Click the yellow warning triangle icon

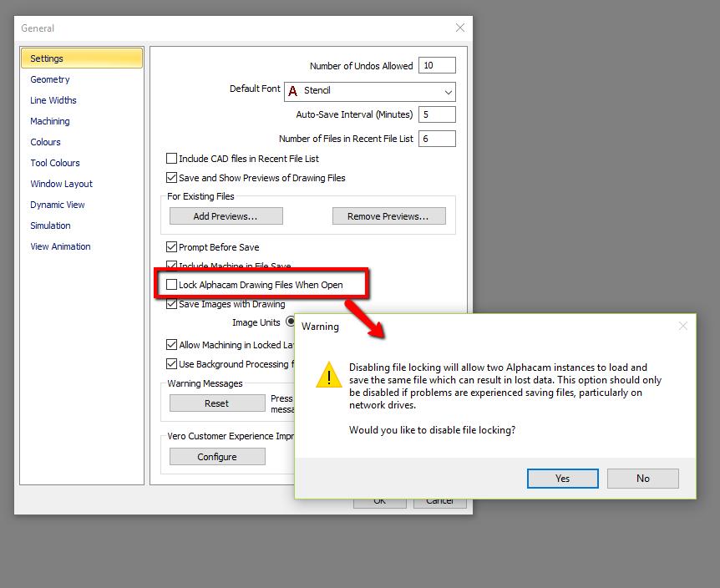(329, 375)
